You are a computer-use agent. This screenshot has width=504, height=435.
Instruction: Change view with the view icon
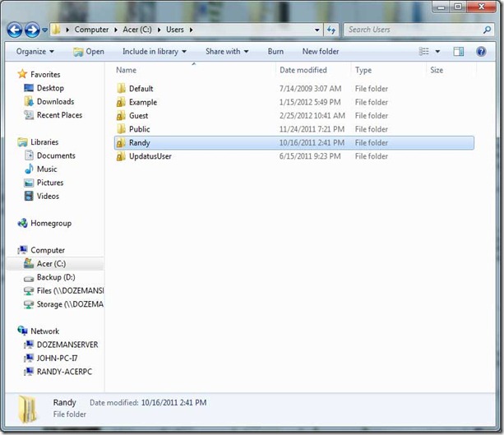pyautogui.click(x=423, y=52)
